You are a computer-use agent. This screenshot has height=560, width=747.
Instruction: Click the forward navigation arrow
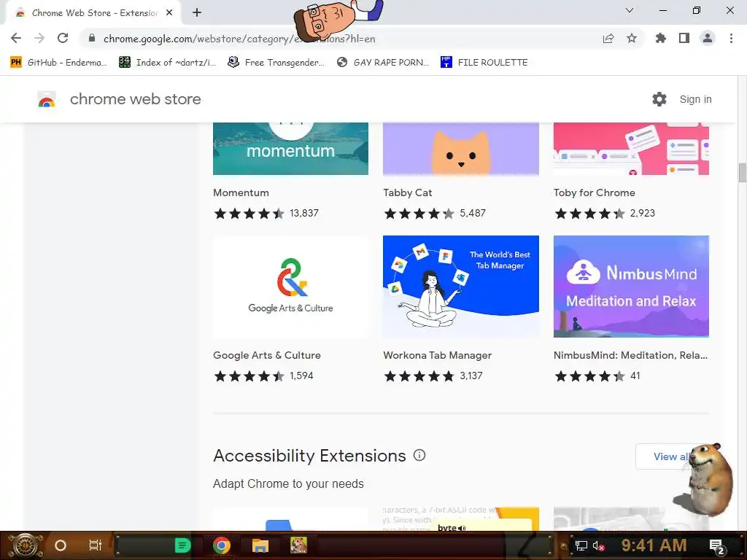[x=39, y=38]
